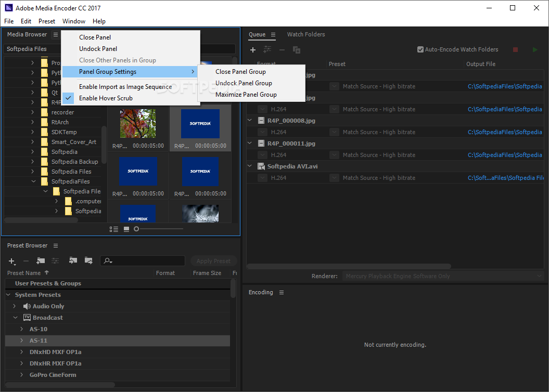
Task: Collapse the Broadcast preset group
Action: coord(15,318)
